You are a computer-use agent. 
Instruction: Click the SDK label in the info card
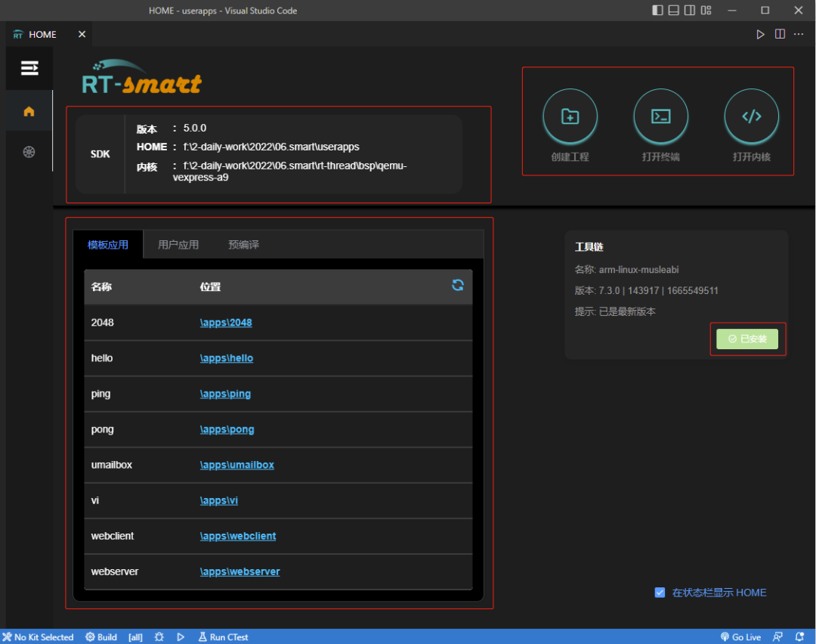point(100,154)
